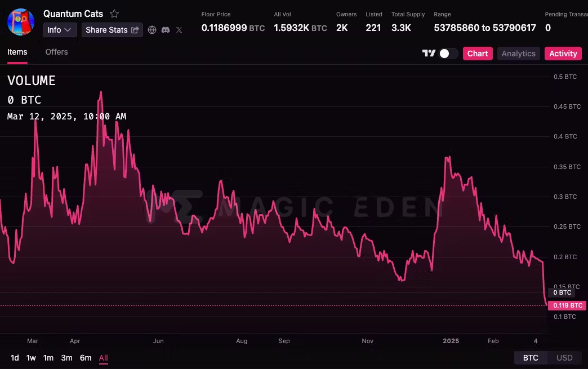Click the 0.5 BTC price axis label

click(565, 77)
